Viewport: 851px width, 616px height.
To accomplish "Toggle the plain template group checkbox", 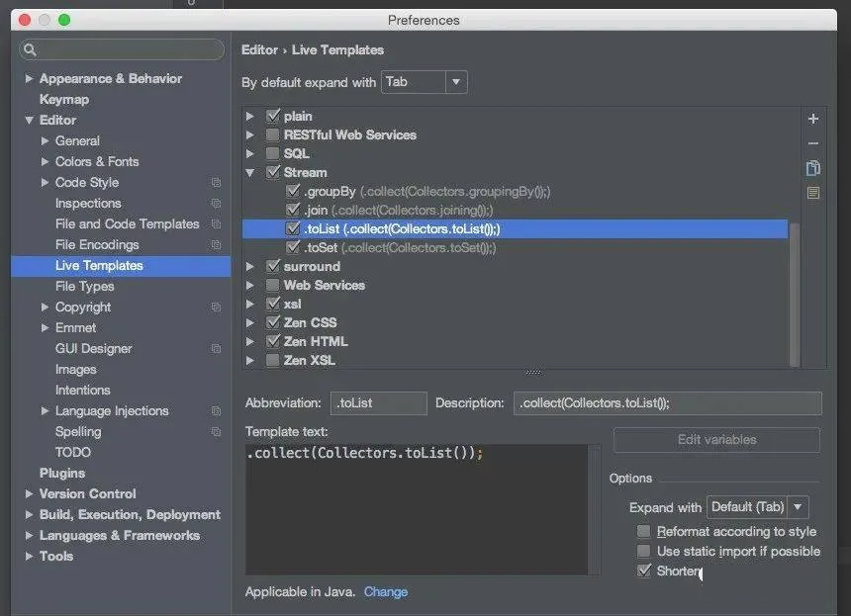I will 273,116.
